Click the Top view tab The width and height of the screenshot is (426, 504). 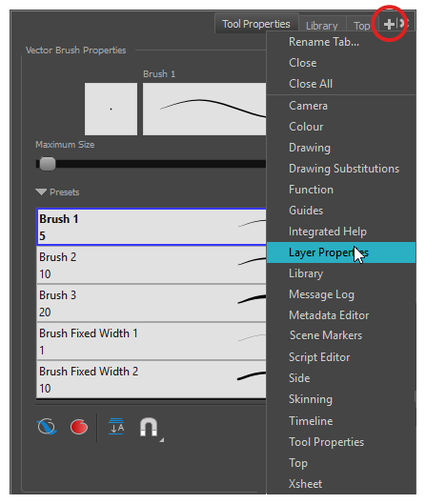pyautogui.click(x=361, y=25)
